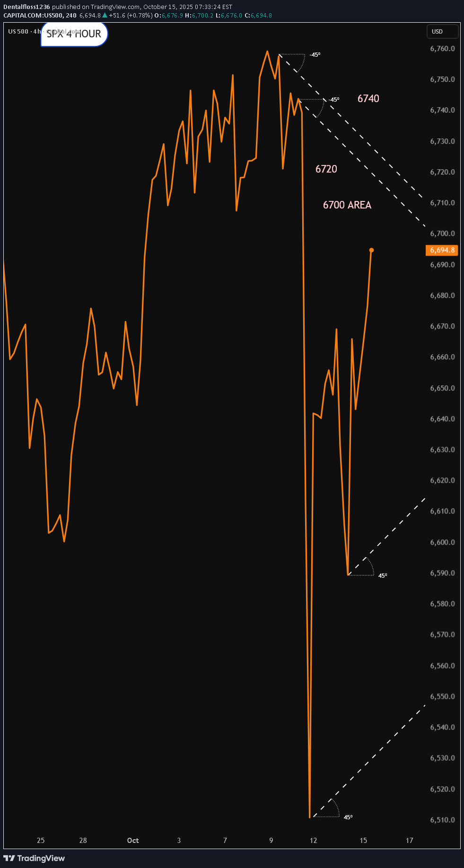The image size is (464, 868).
Task: Click the second -45° angle marker near 6740
Action: [334, 100]
